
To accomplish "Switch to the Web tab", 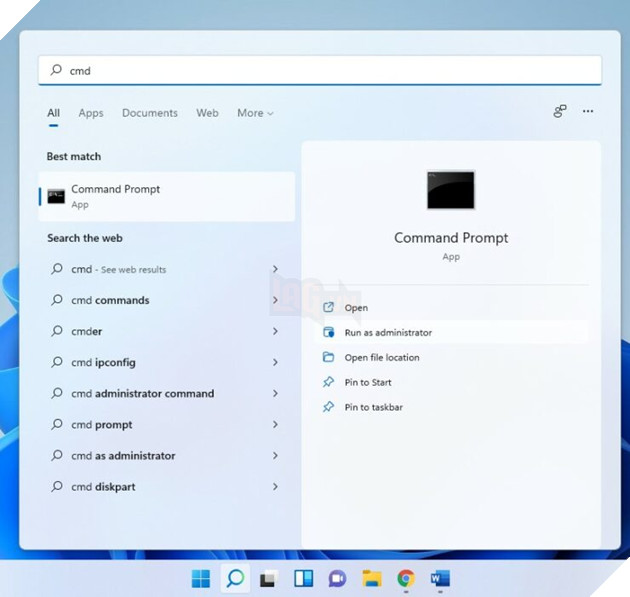I will [x=207, y=113].
